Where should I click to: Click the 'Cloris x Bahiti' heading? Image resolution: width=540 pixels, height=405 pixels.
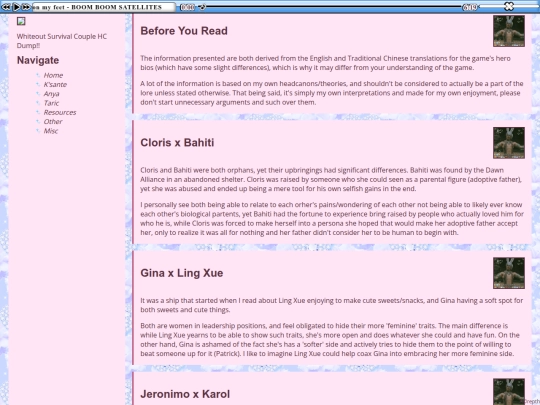177,143
